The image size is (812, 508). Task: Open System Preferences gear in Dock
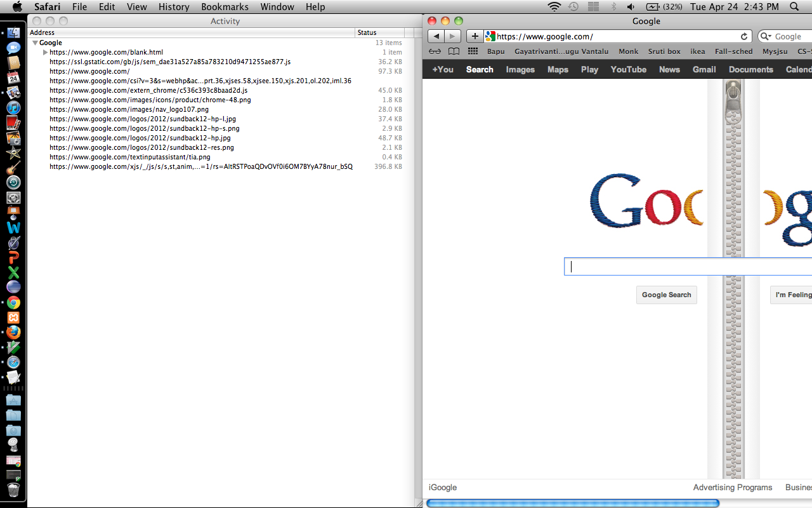13,198
